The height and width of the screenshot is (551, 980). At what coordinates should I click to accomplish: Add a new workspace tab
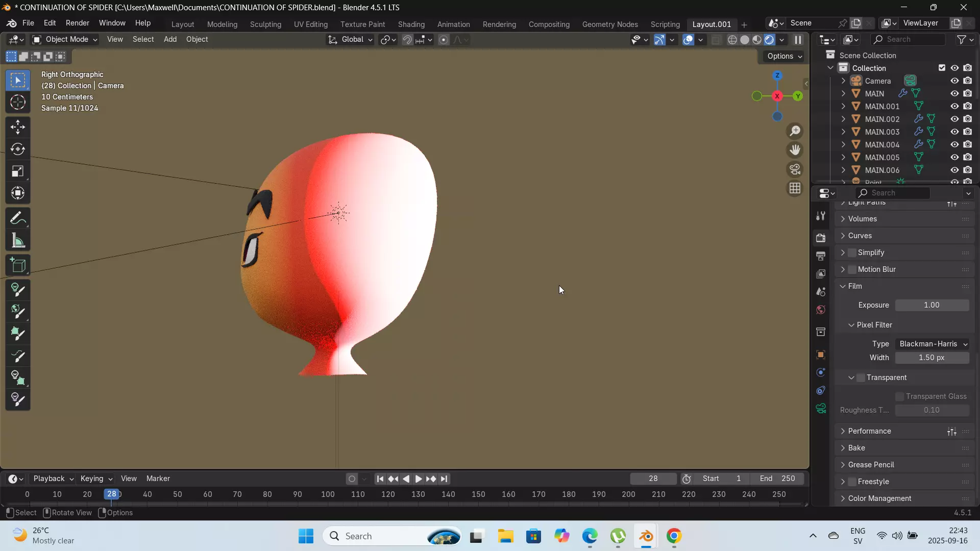tap(744, 25)
